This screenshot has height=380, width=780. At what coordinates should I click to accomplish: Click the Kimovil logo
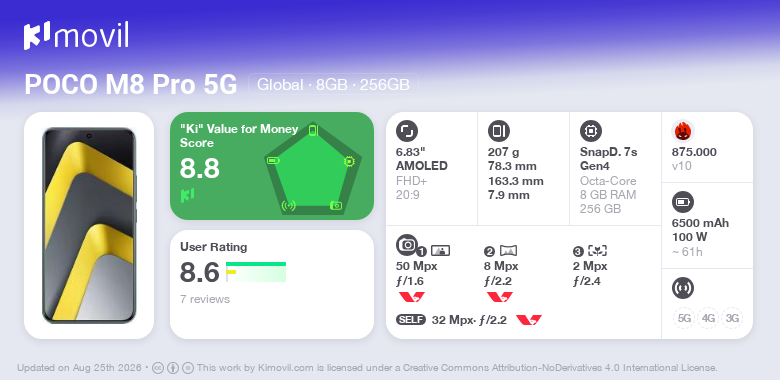tap(76, 36)
